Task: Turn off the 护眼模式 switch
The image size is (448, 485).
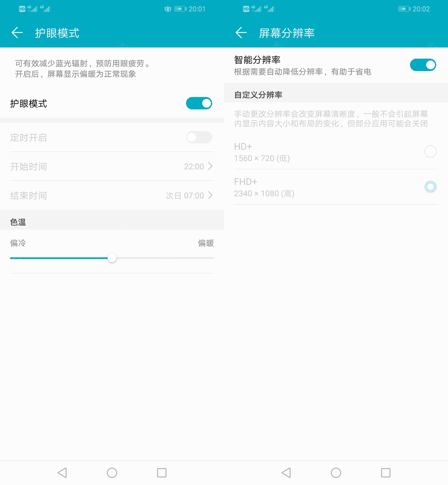Action: [199, 103]
